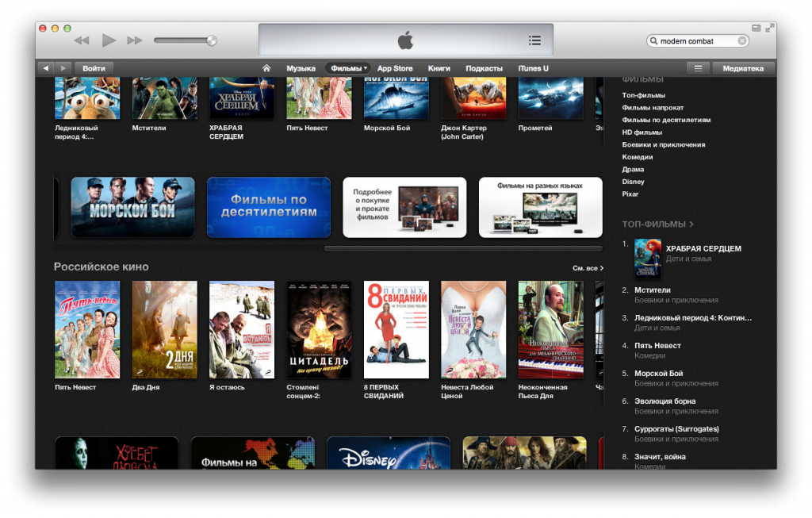Screen dimensions: 812x518
Task: Open the Подкасты tab
Action: pyautogui.click(x=484, y=68)
